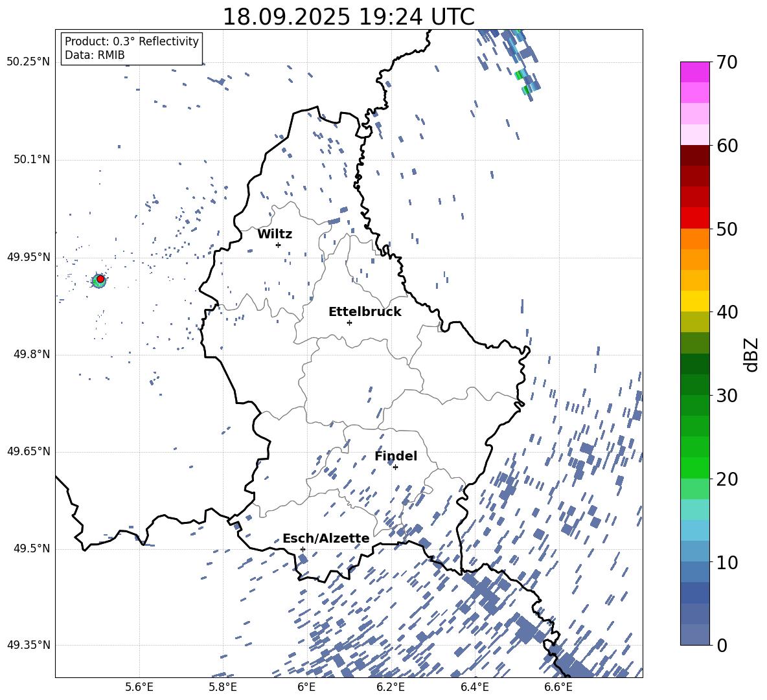Click the Data: RMIB text
767x700 pixels.
tap(95, 55)
